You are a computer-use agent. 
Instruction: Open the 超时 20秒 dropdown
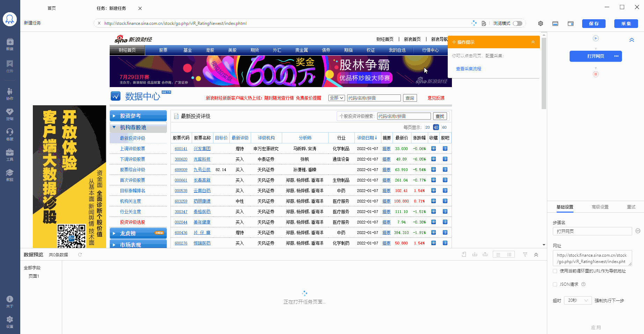coord(578,300)
